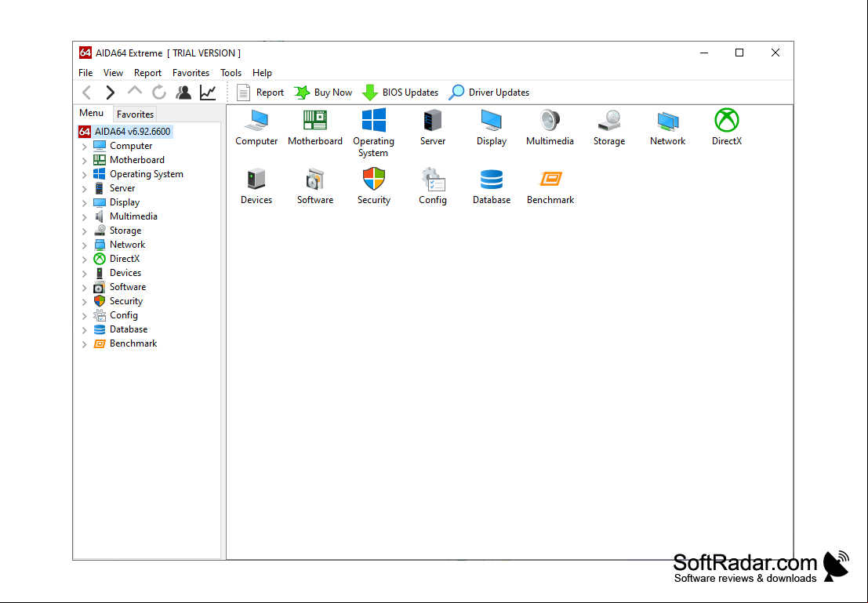
Task: Select Computer in the sidebar tree
Action: [123, 146]
